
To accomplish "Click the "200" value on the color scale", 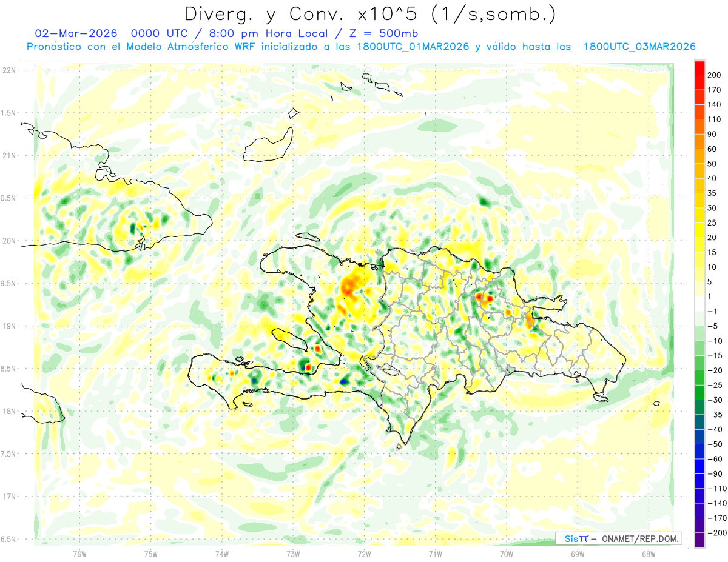I will coord(714,75).
